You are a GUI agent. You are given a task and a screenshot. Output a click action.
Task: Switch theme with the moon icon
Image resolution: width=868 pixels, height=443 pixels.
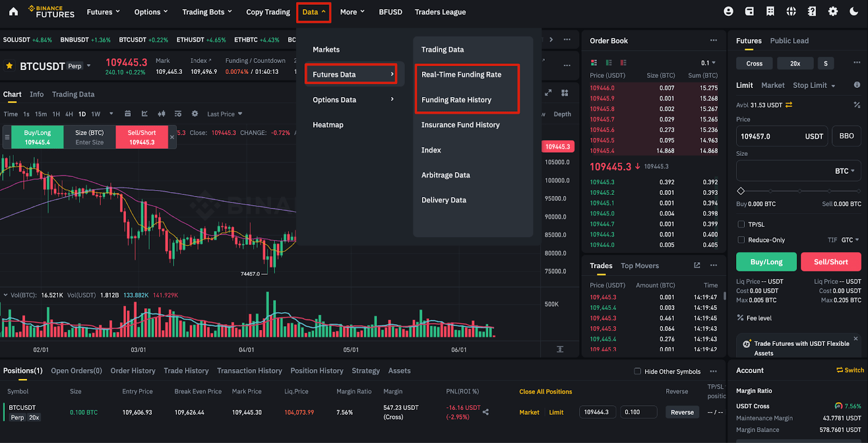pyautogui.click(x=854, y=11)
